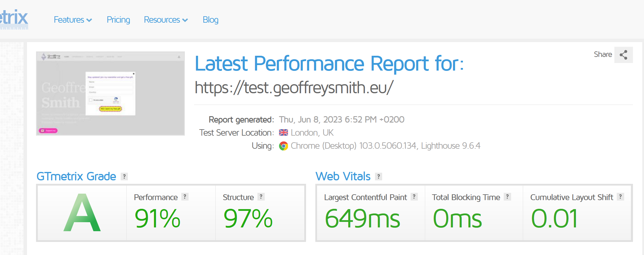Image resolution: width=644 pixels, height=255 pixels.
Task: Open the tested URL test.geoffreysmith.eu
Action: click(x=294, y=88)
